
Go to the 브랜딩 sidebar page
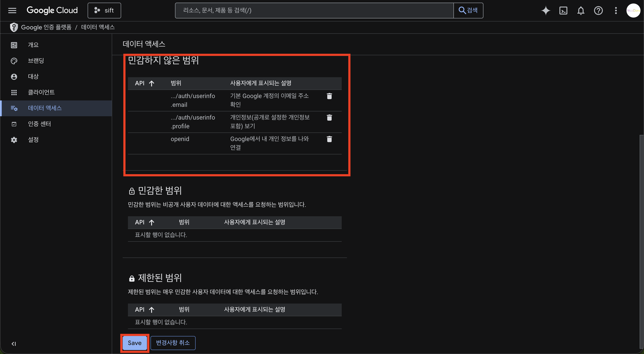pos(36,61)
